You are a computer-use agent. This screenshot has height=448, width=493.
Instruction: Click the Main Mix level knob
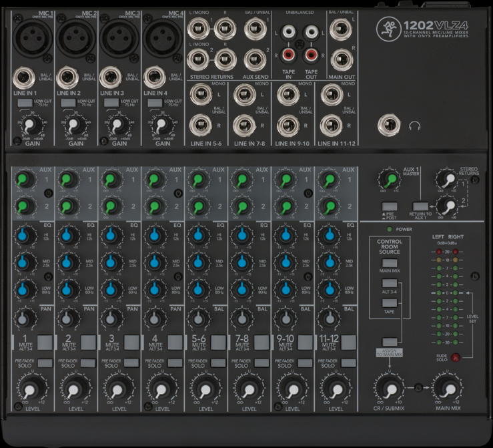(448, 387)
